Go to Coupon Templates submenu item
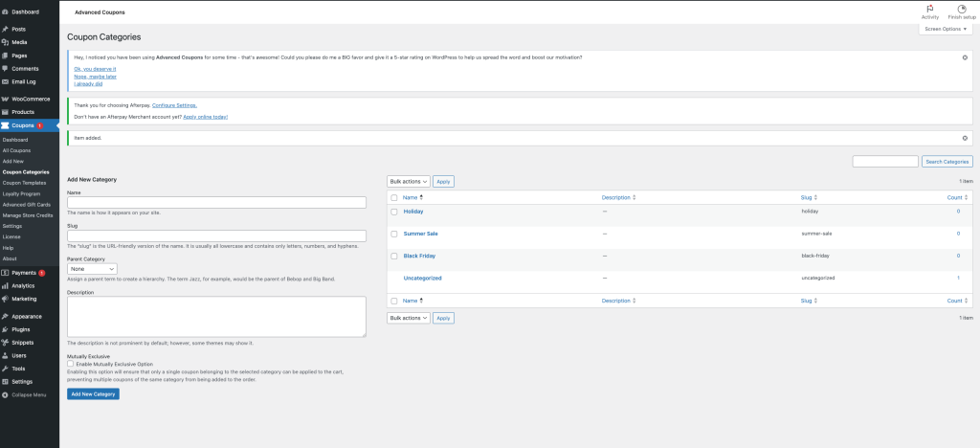980x448 pixels. 24,182
